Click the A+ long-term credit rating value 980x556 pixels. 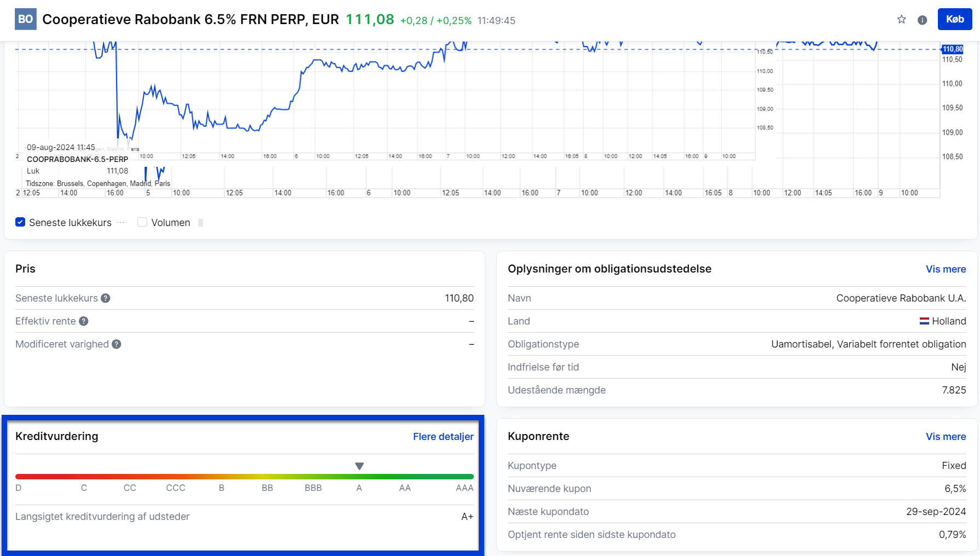[x=467, y=517]
